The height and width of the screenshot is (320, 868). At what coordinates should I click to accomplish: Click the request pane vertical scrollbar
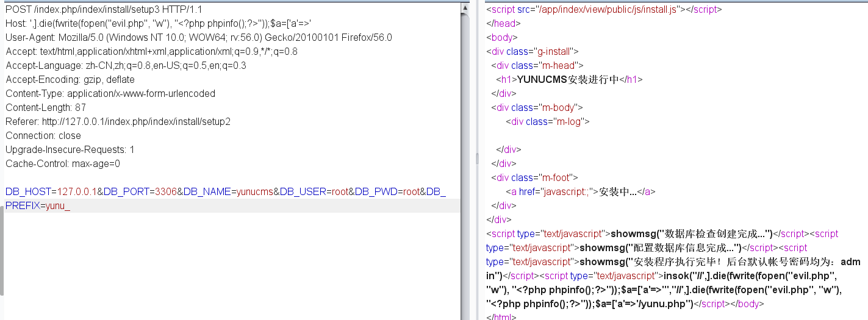466,160
